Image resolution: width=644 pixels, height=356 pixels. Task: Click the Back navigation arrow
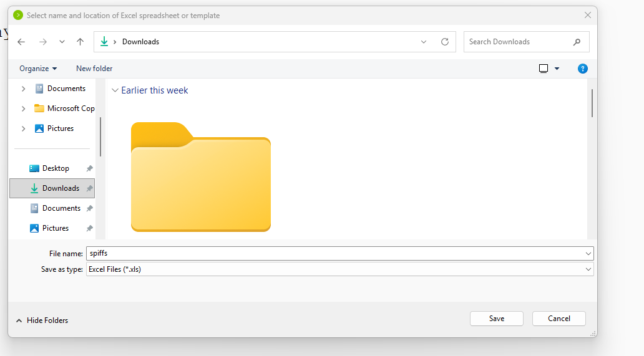coord(21,42)
